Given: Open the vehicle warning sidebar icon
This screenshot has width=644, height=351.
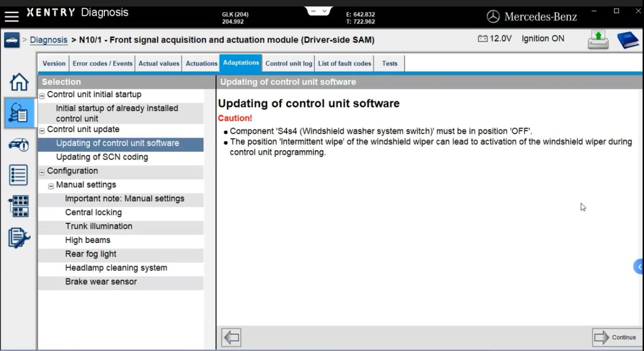Looking at the screenshot, I should point(19,145).
